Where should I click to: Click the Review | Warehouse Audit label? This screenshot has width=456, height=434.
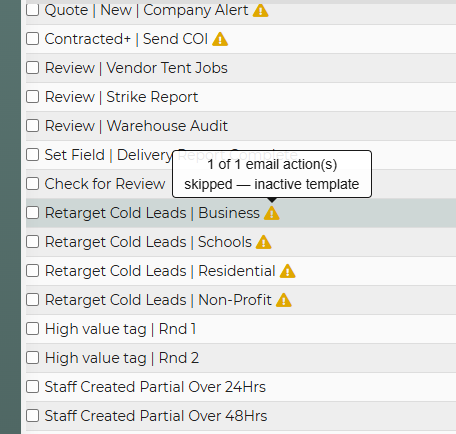[136, 126]
